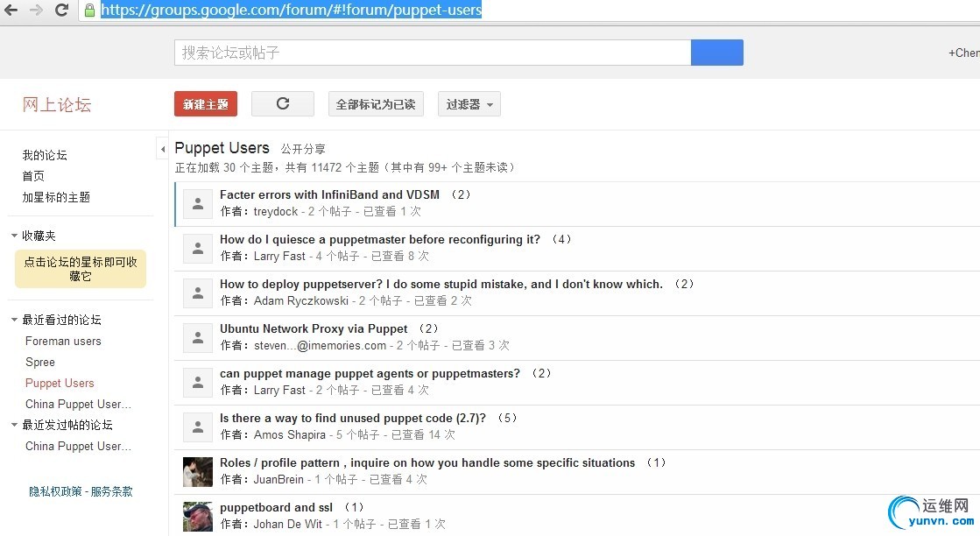The height and width of the screenshot is (536, 980).
Task: Click the avatar icon beside the unused puppet code topic
Action: point(198,427)
